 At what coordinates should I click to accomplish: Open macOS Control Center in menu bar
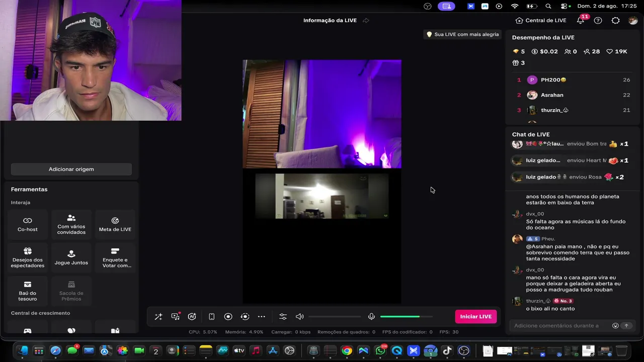click(566, 6)
